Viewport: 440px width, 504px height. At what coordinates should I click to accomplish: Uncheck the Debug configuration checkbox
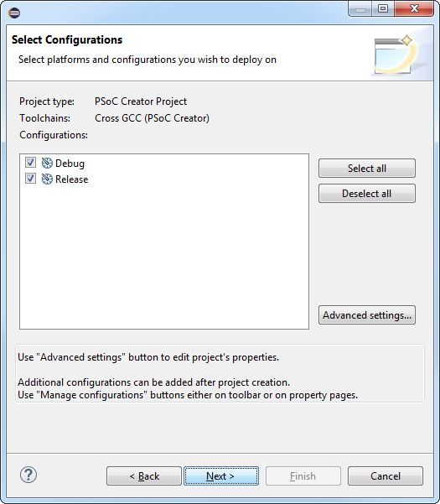30,163
